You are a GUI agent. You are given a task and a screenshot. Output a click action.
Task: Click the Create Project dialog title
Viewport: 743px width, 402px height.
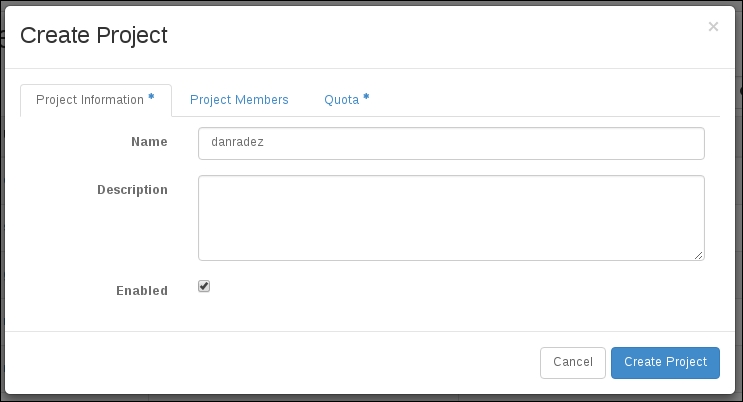94,36
